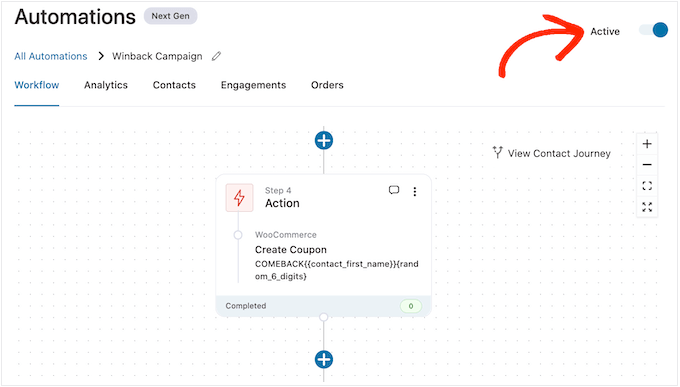Click the Next Gen badge
Image resolution: width=680 pixels, height=387 pixels.
pos(170,16)
